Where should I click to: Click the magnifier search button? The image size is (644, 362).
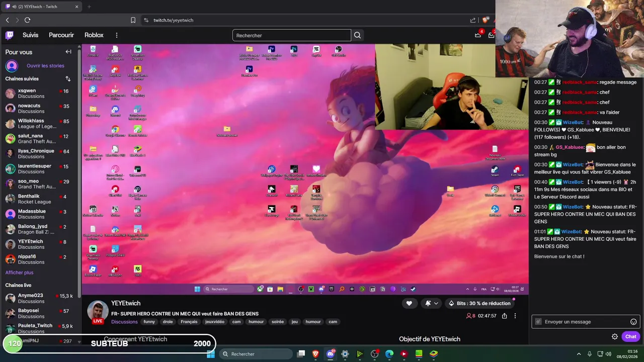point(357,35)
